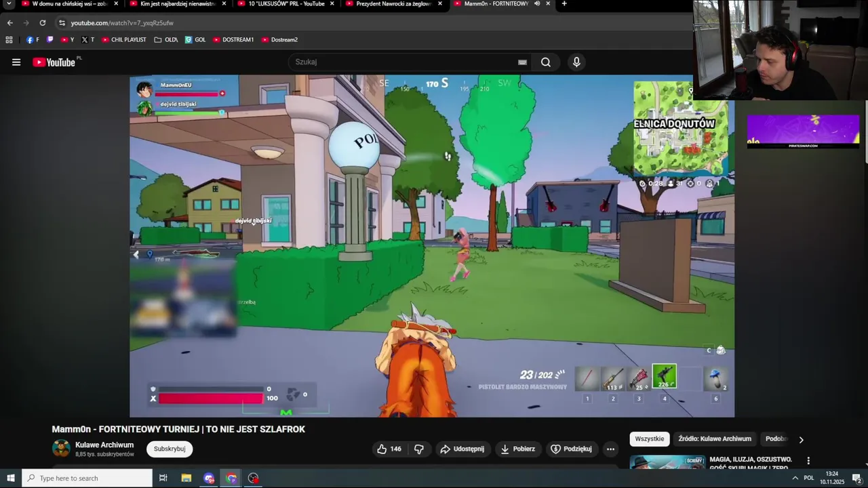Image resolution: width=868 pixels, height=488 pixels.
Task: Show next filter chips with arrow
Action: pyautogui.click(x=801, y=439)
